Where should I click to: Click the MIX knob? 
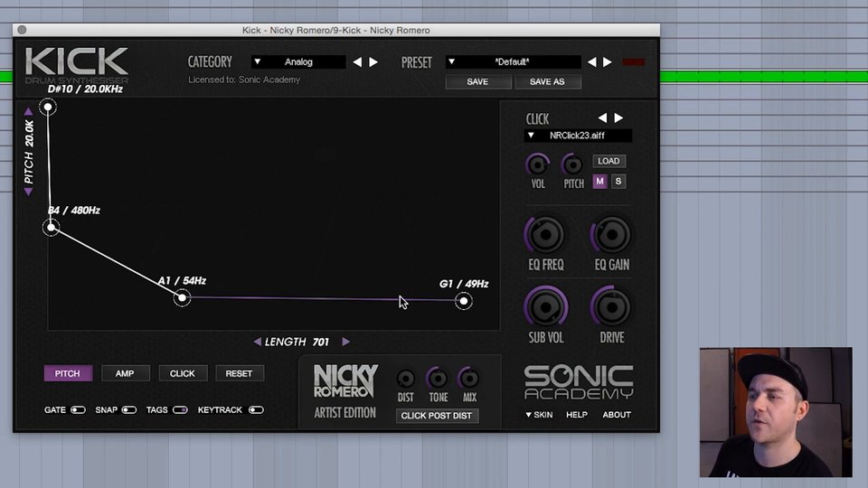469,379
